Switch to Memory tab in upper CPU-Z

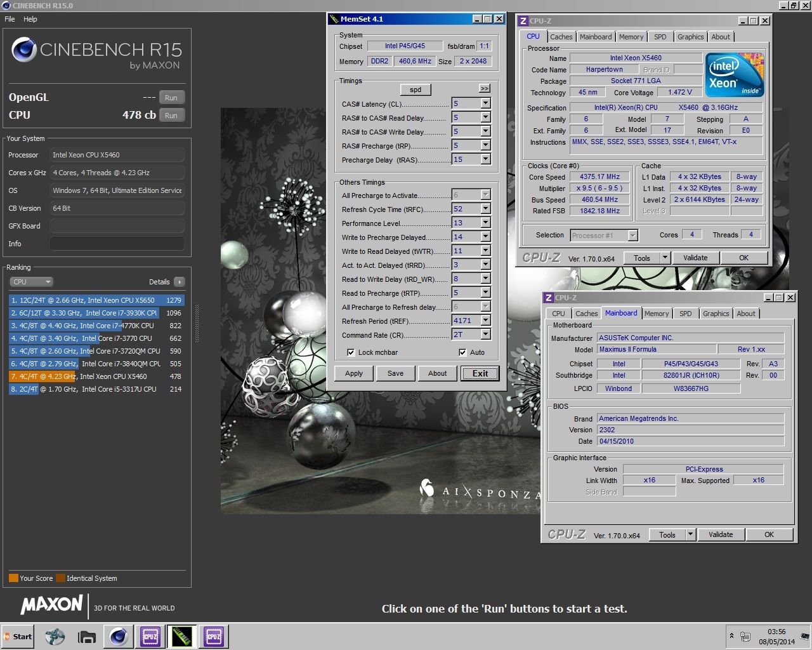tap(631, 37)
